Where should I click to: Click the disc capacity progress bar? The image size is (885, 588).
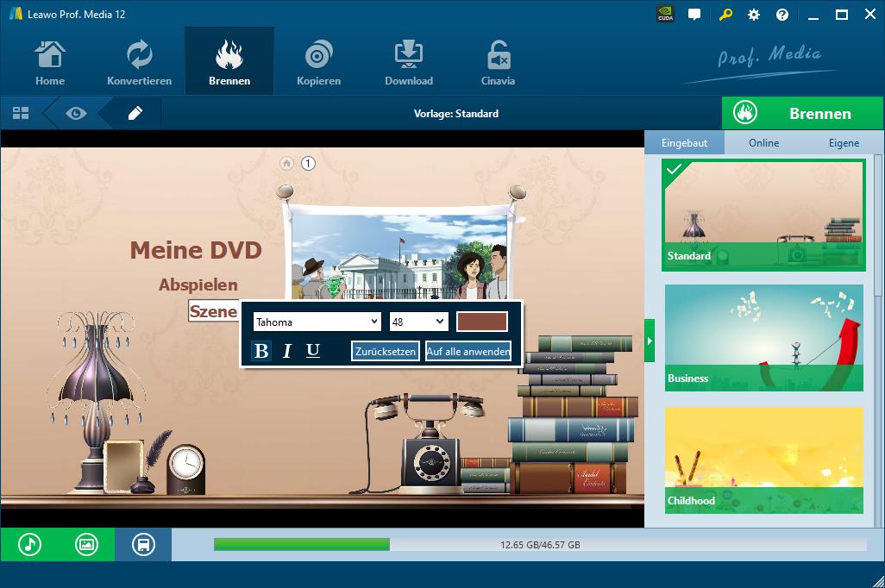(540, 545)
